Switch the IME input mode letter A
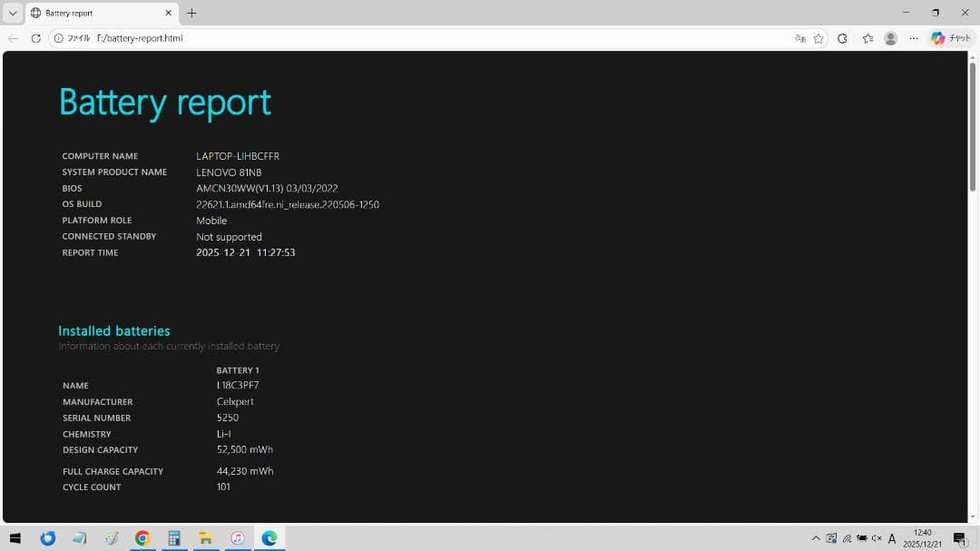Screen dimensions: 980x551 tap(892, 537)
